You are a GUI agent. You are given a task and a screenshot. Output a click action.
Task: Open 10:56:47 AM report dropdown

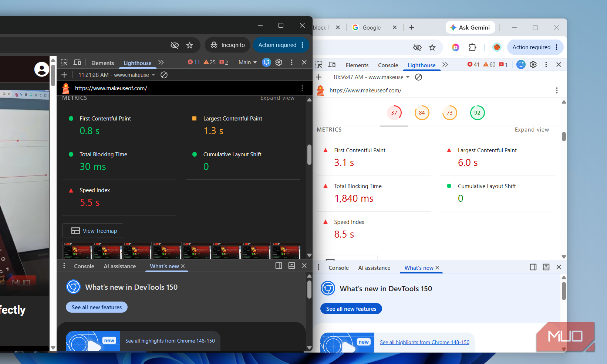[x=371, y=77]
